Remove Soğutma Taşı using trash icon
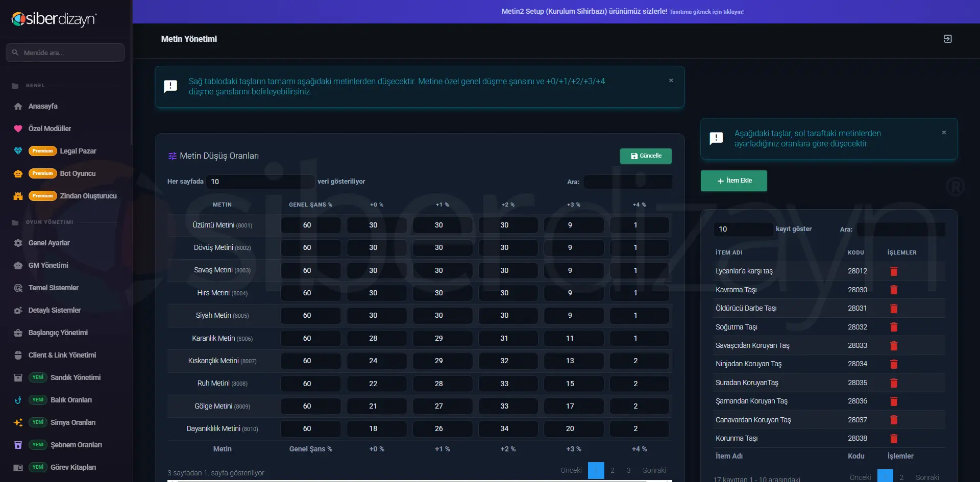This screenshot has height=482, width=980. (x=894, y=327)
